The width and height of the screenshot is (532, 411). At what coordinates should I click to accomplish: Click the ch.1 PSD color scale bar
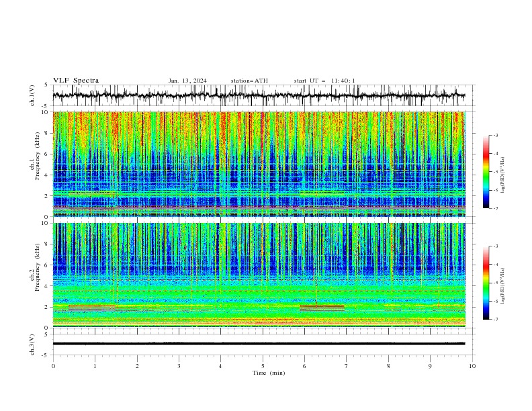point(486,171)
